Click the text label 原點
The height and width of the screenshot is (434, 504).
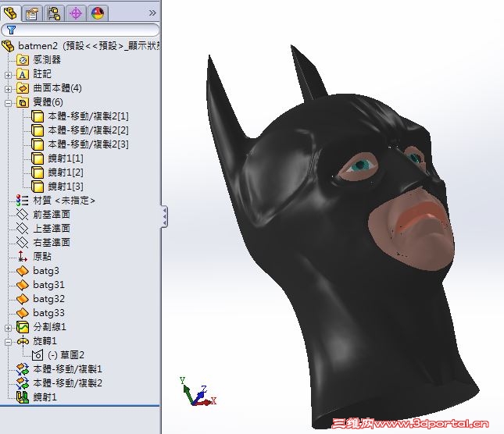pyautogui.click(x=42, y=257)
